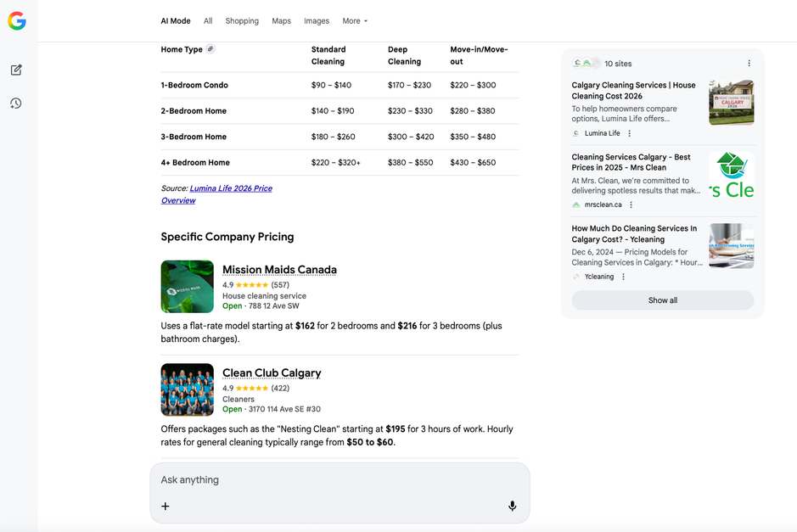This screenshot has width=797, height=532.
Task: Open options menu next to Lumina Life
Action: (x=629, y=133)
